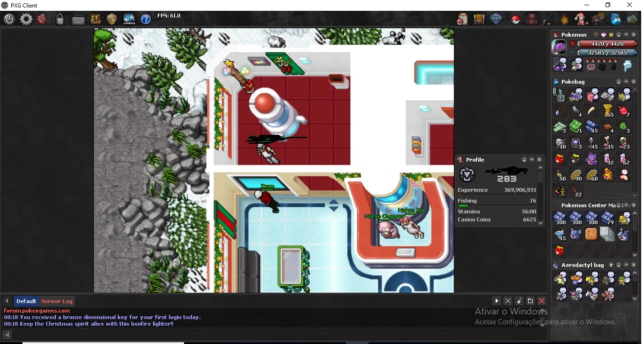Click the Fishing skill progress bar
The height and width of the screenshot is (344, 644).
(x=497, y=206)
